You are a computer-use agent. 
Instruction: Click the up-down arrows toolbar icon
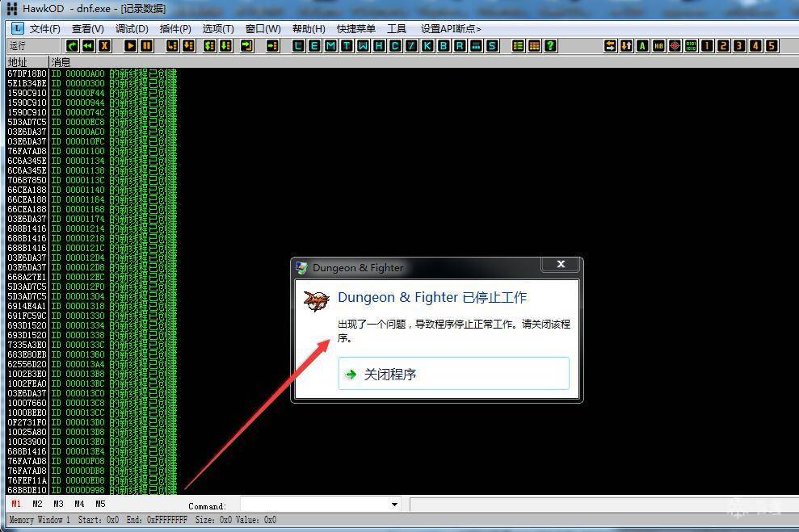(x=627, y=46)
